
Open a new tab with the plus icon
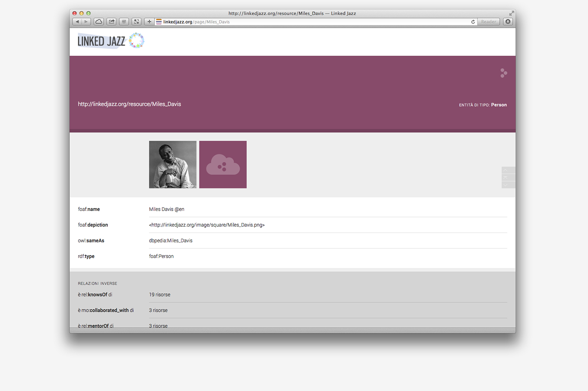click(149, 22)
